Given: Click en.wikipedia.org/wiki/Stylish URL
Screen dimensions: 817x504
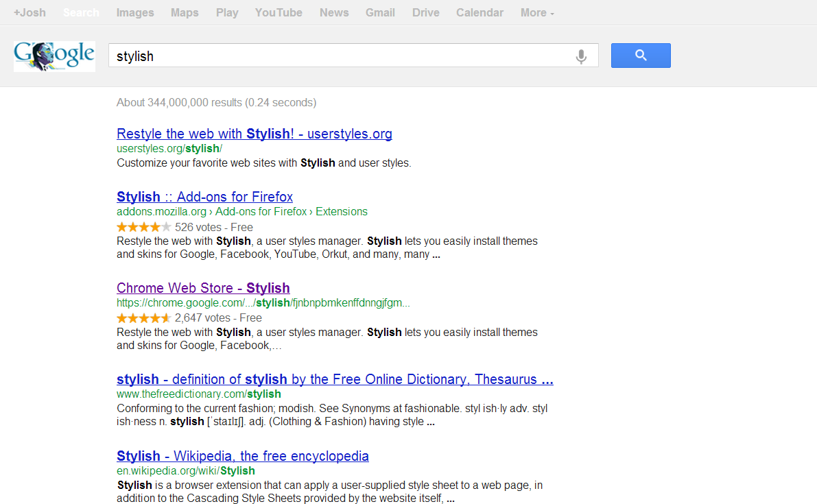Looking at the screenshot, I should tap(185, 470).
